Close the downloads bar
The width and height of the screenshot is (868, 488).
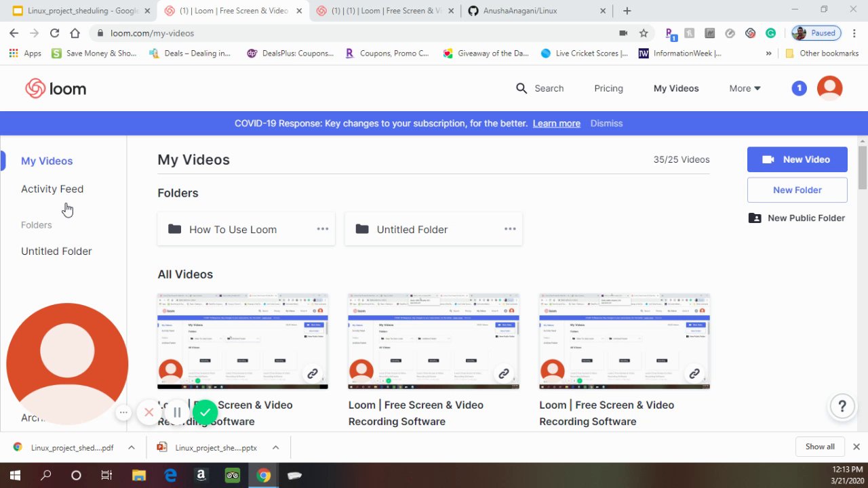(856, 447)
